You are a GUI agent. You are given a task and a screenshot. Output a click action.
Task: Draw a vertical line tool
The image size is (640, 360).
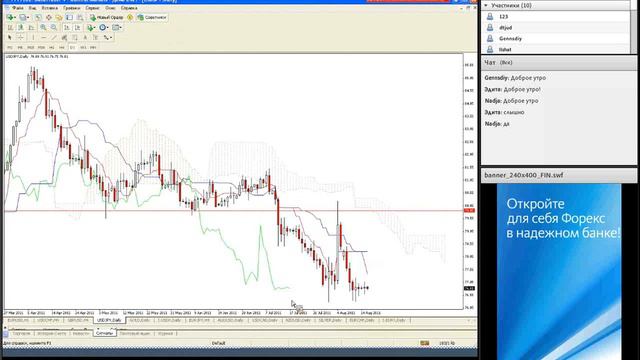[33, 37]
